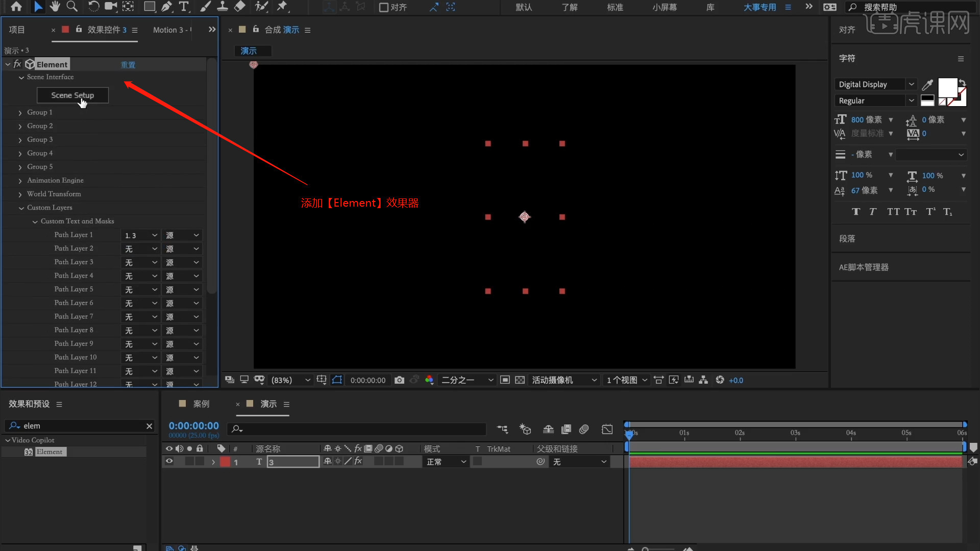The width and height of the screenshot is (980, 551).
Task: Select the 小屏幕 workspace
Action: tap(665, 7)
